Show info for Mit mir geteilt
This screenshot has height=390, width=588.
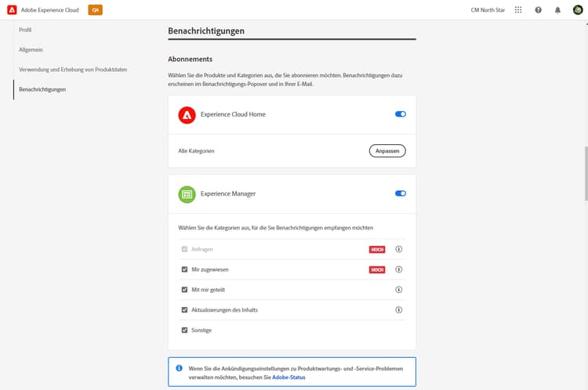398,290
